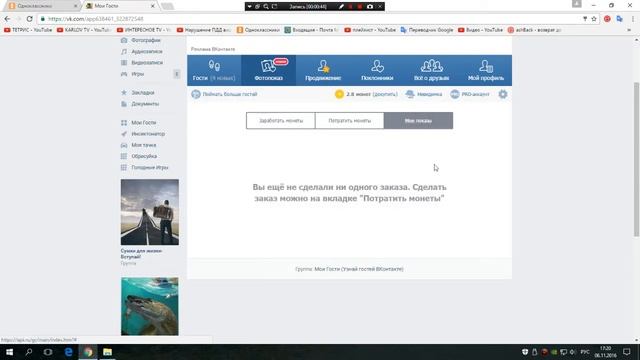The height and width of the screenshot is (360, 640).
Task: Click the recorder pencil draw icon
Action: point(341,7)
